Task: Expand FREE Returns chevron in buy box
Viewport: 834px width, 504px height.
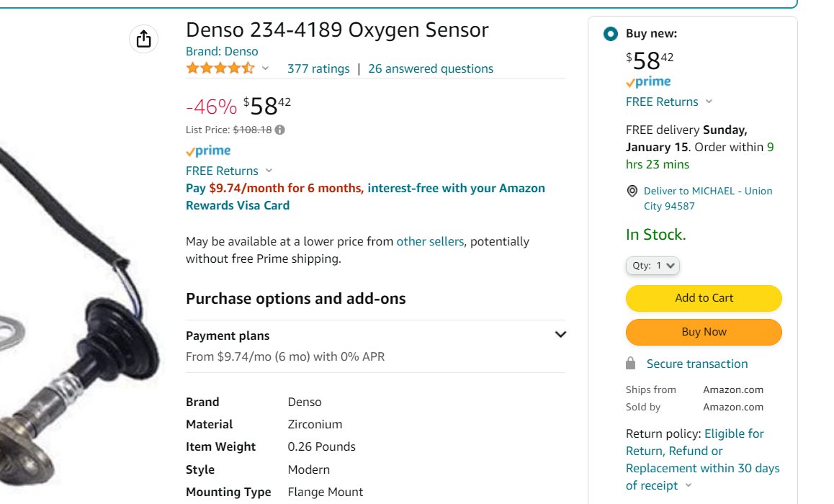Action: coord(709,102)
